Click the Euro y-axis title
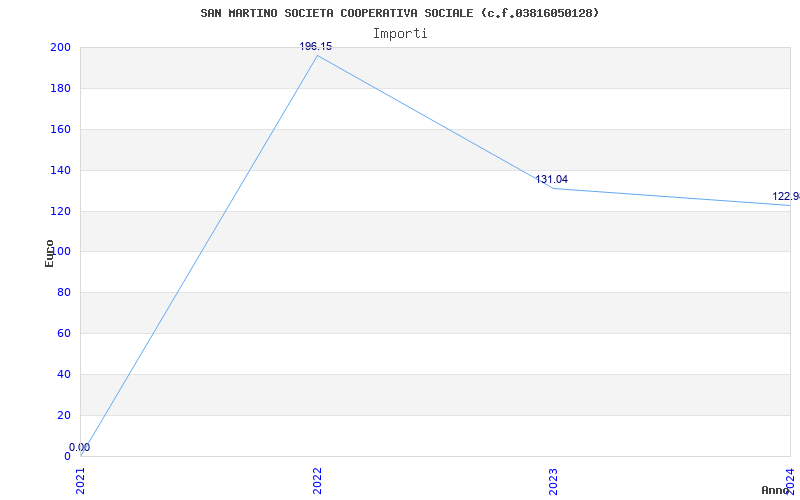The image size is (800, 500). click(x=49, y=253)
